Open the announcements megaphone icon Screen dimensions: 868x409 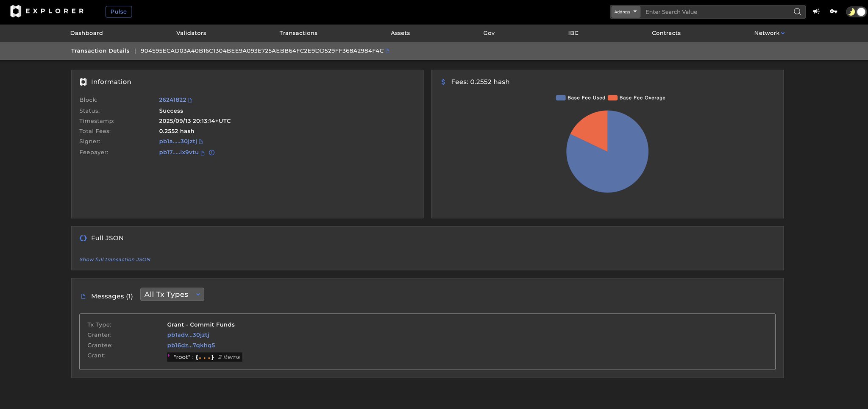816,11
